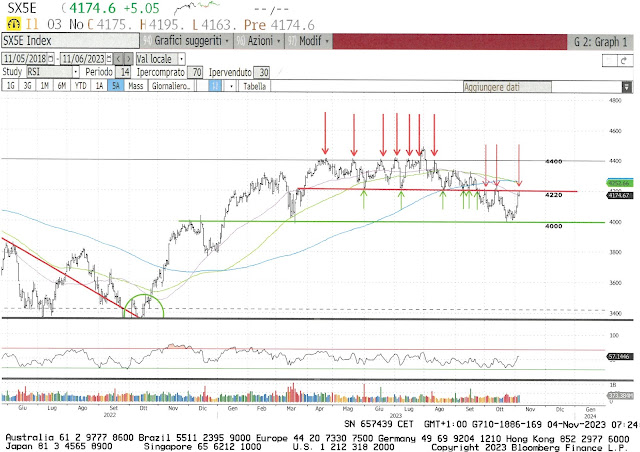The image size is (640, 452).
Task: Open the Azioni dropdown menu
Action: 260,41
